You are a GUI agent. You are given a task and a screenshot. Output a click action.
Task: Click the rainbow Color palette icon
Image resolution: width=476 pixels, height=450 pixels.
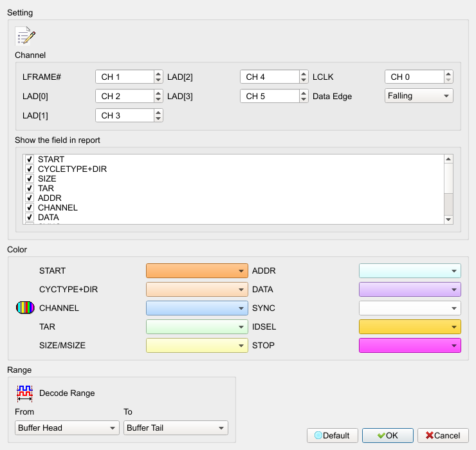pyautogui.click(x=25, y=308)
